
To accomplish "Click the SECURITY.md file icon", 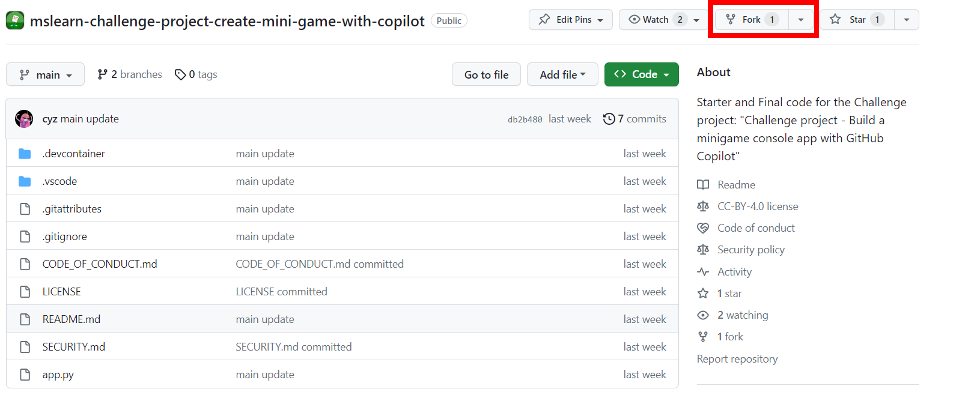I will point(25,347).
